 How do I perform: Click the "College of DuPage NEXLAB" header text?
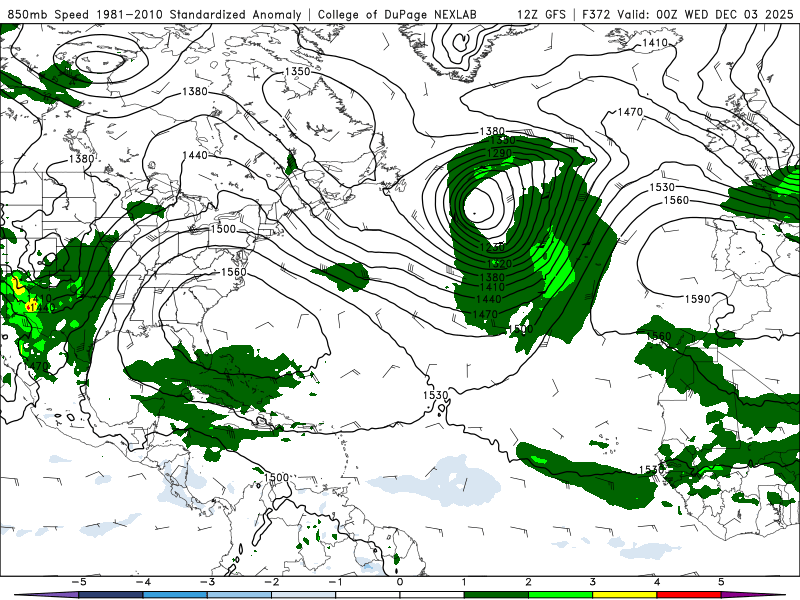(397, 14)
